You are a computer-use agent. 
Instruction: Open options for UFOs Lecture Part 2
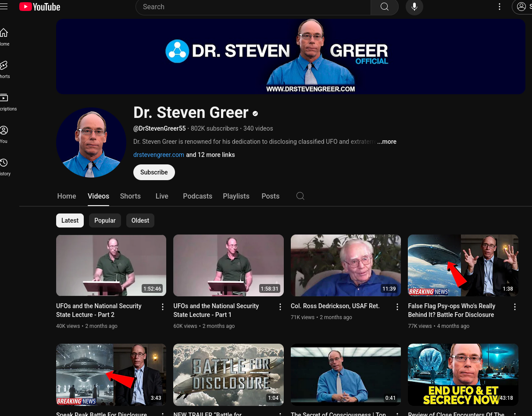[163, 307]
